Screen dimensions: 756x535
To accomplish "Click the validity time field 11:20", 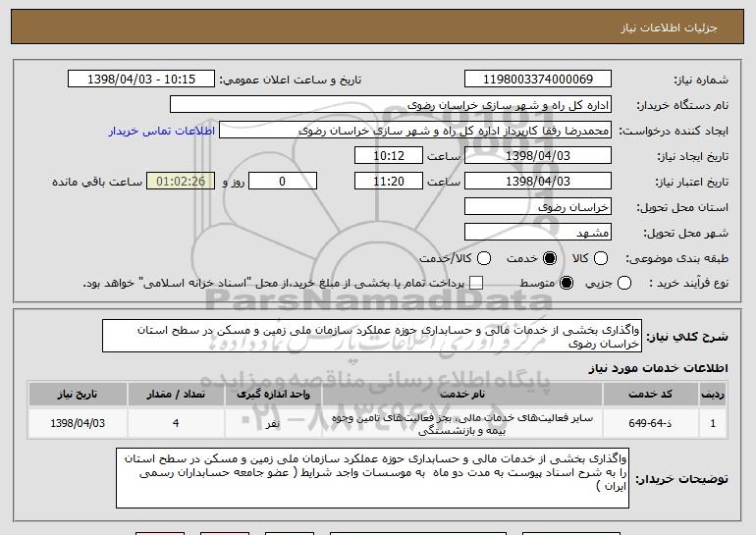I will click(389, 182).
